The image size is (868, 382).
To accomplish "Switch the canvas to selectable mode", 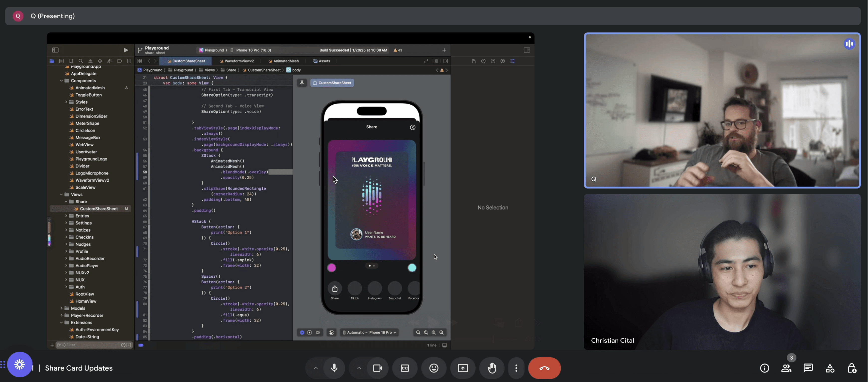I will 310,332.
